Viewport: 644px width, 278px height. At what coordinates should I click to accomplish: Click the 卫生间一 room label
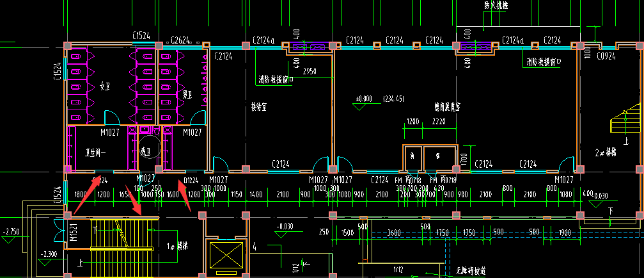click(96, 152)
